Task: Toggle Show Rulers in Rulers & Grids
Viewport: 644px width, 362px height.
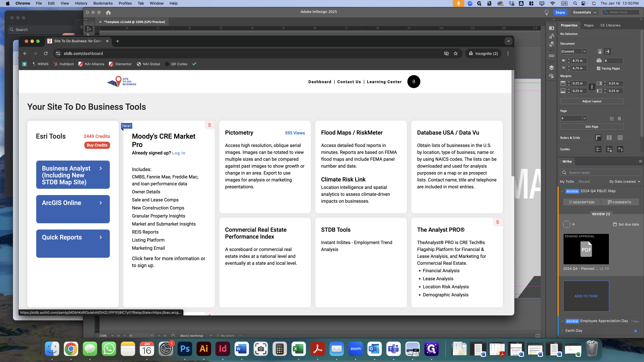Action: pyautogui.click(x=598, y=138)
